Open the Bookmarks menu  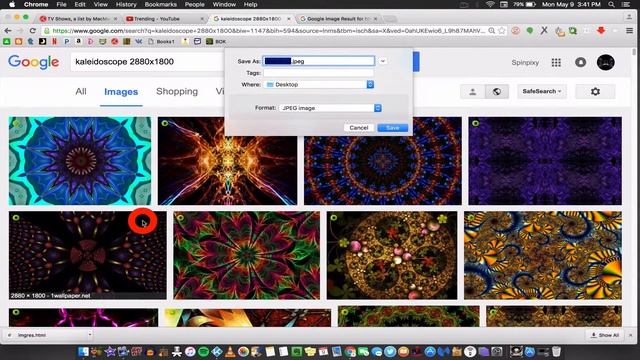[x=160, y=4]
